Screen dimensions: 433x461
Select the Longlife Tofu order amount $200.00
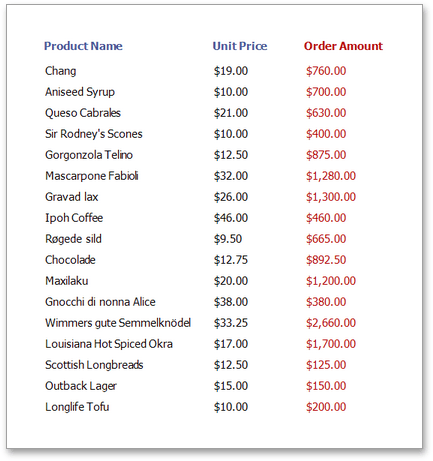(326, 407)
